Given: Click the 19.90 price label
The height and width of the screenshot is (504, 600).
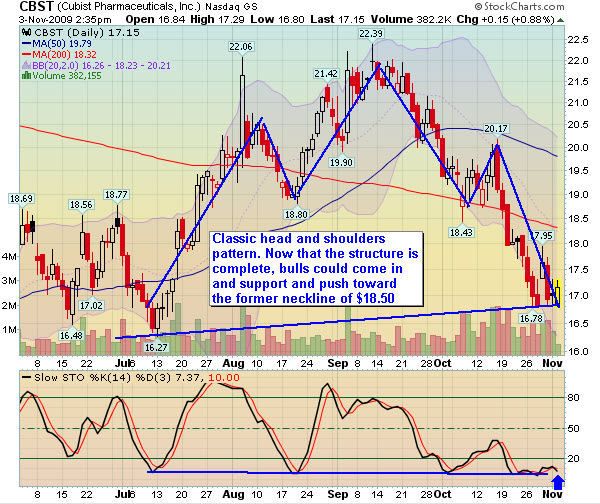Looking at the screenshot, I should pos(341,163).
